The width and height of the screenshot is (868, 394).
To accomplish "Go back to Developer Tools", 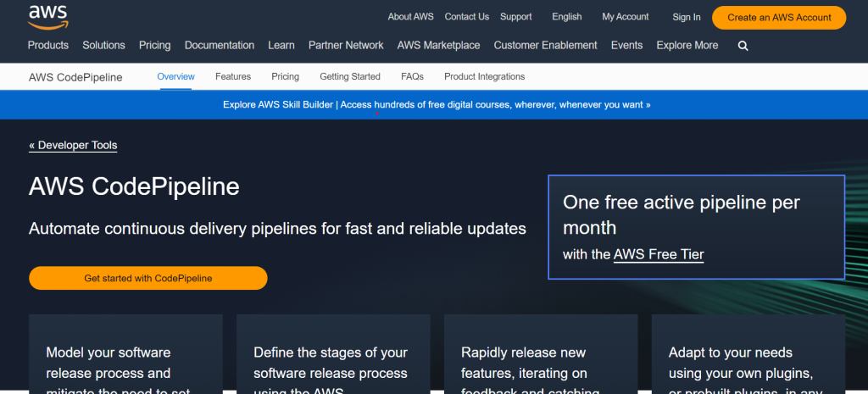I will [x=73, y=145].
